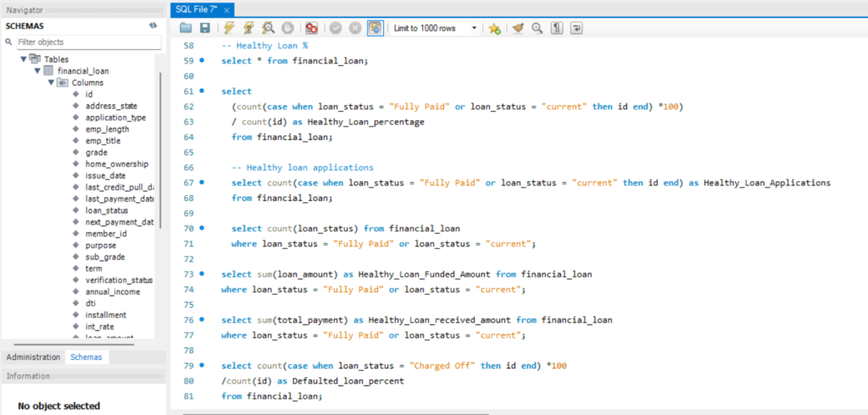
Task: Click the statement marker dot on line 73
Action: pyautogui.click(x=202, y=274)
